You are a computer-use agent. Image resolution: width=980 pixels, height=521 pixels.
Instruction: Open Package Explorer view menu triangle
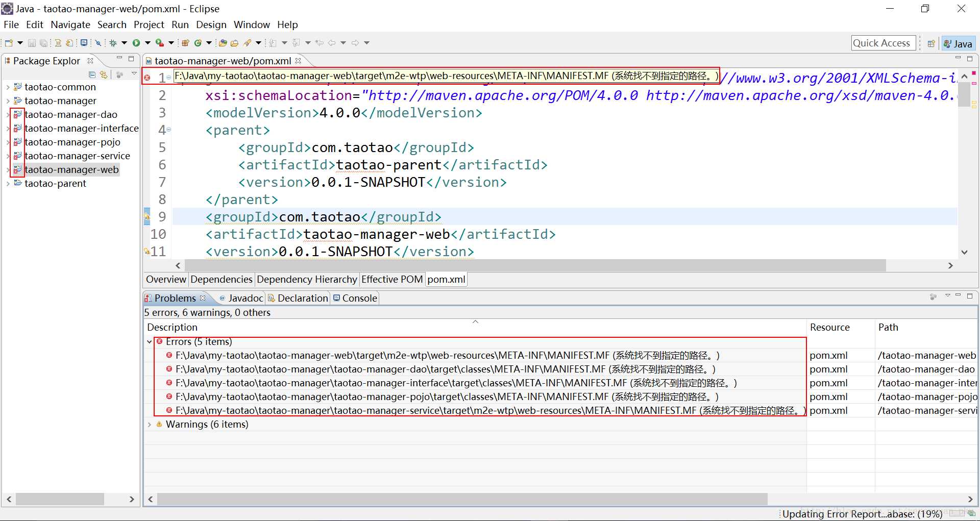pos(134,74)
